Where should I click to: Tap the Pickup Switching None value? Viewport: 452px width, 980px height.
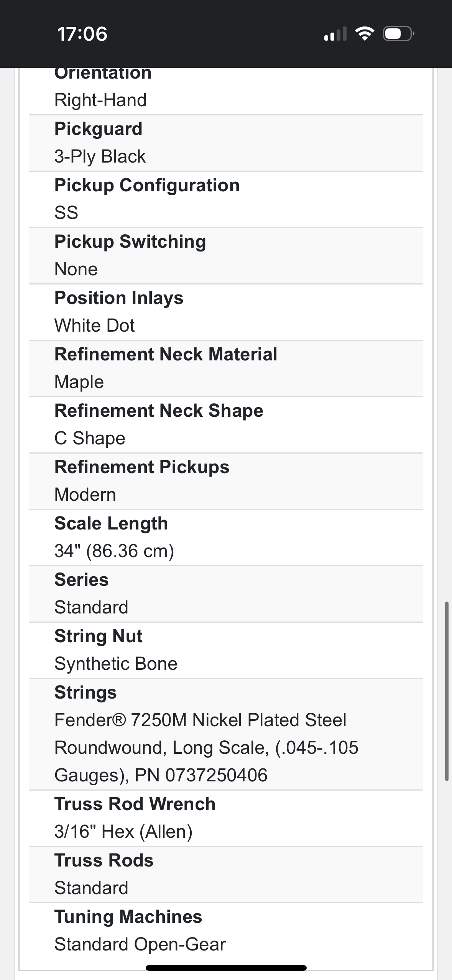click(x=76, y=269)
